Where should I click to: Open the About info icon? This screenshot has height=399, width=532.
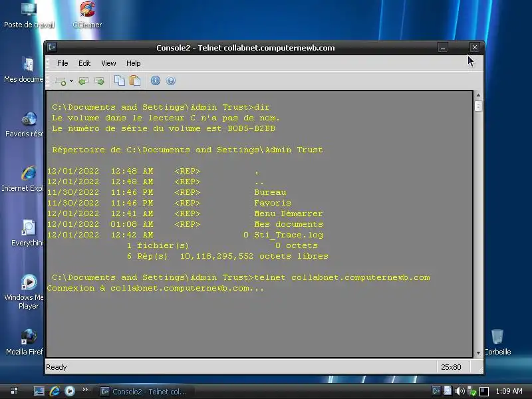(x=156, y=80)
